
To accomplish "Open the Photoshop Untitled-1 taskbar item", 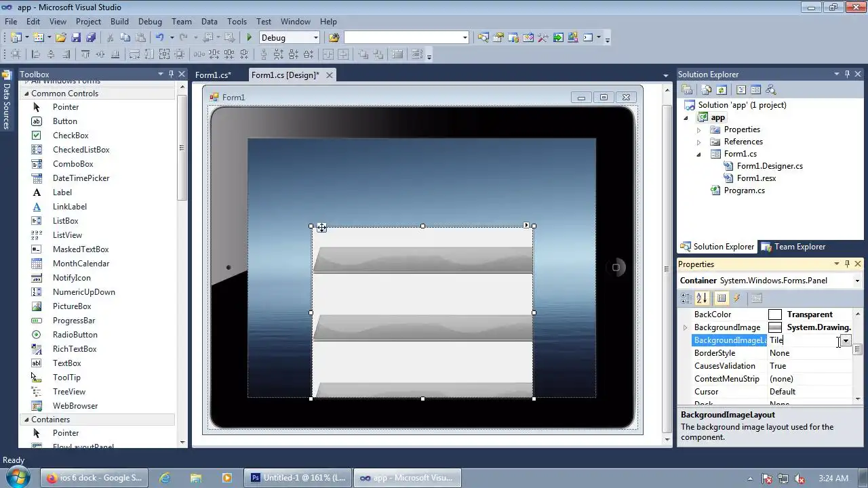I will (x=298, y=478).
